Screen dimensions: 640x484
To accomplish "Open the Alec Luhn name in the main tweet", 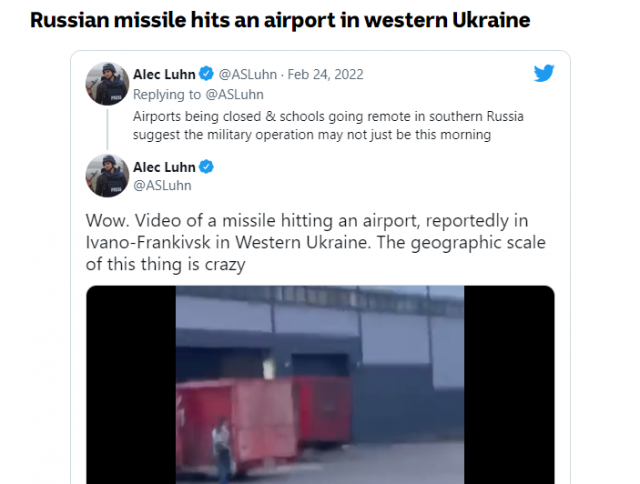I will pyautogui.click(x=164, y=167).
